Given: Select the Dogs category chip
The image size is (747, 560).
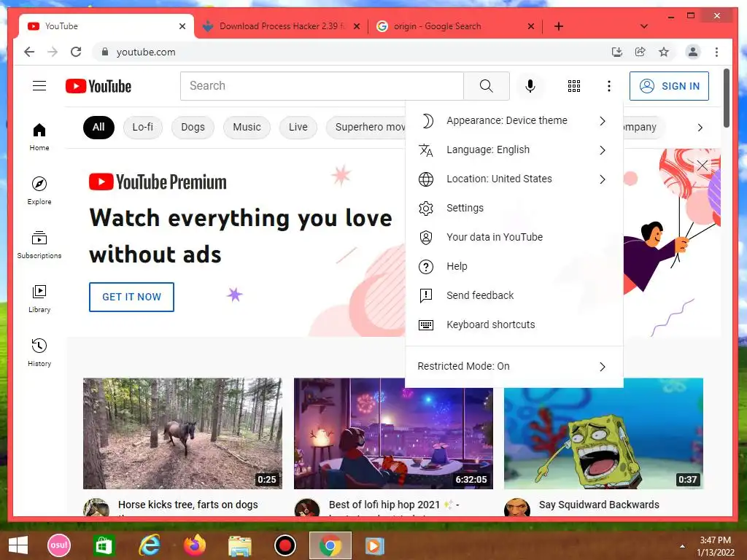Looking at the screenshot, I should click(193, 127).
